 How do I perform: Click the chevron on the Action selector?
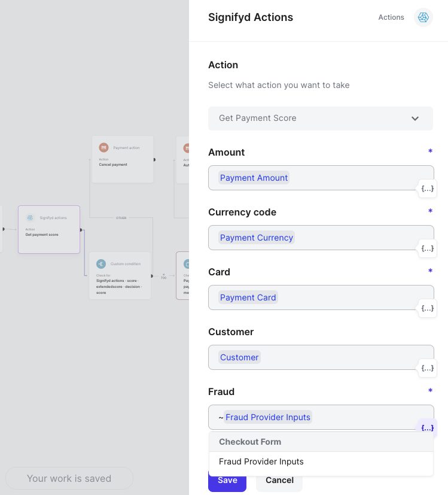coord(415,119)
